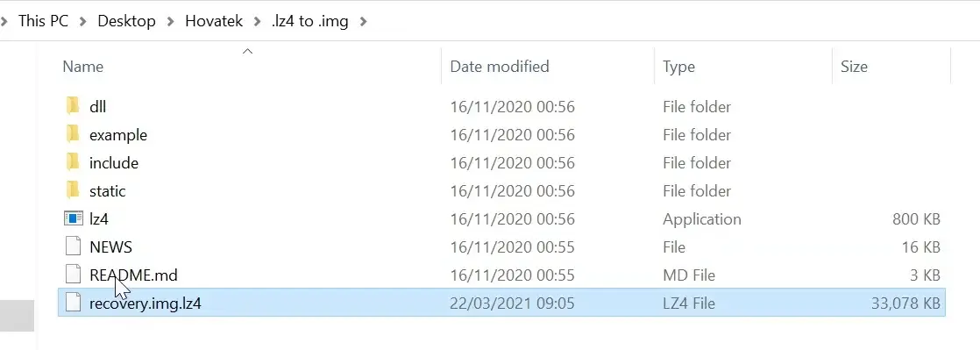This screenshot has width=980, height=350.
Task: Select the example folder icon
Action: coord(73,133)
